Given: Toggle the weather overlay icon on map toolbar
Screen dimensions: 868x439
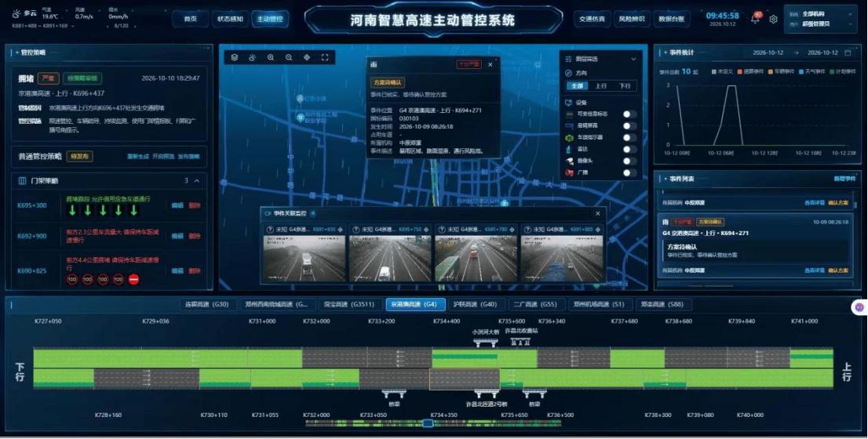Looking at the screenshot, I should click(253, 57).
